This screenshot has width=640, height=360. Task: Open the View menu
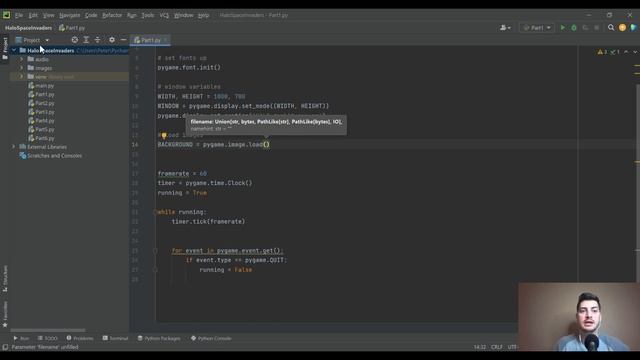(x=49, y=15)
